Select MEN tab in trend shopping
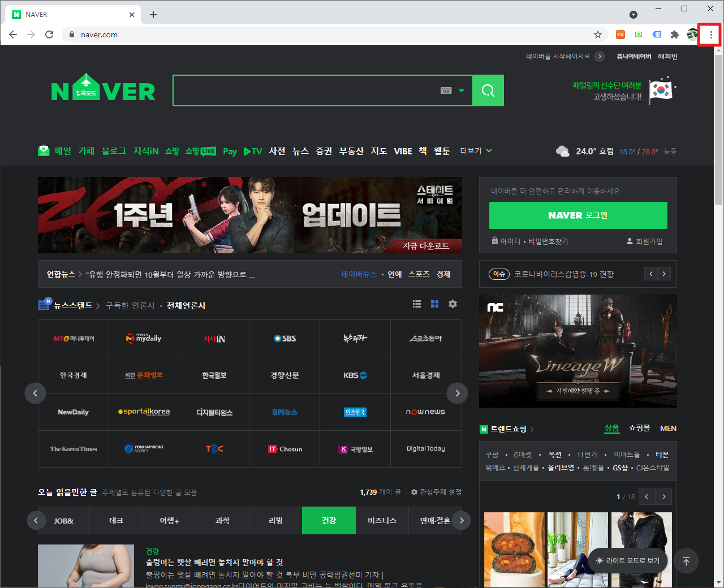 click(x=668, y=428)
